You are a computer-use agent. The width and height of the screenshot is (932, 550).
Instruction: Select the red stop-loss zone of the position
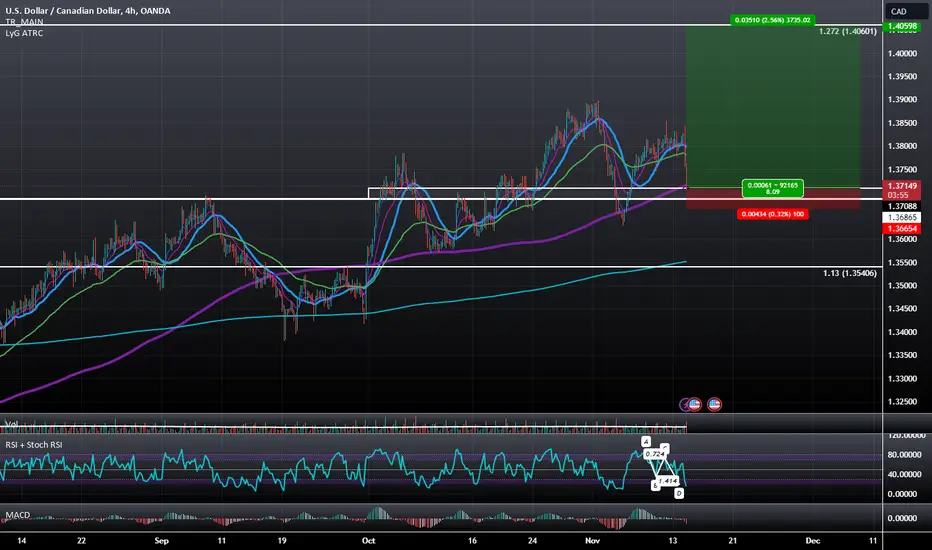773,199
